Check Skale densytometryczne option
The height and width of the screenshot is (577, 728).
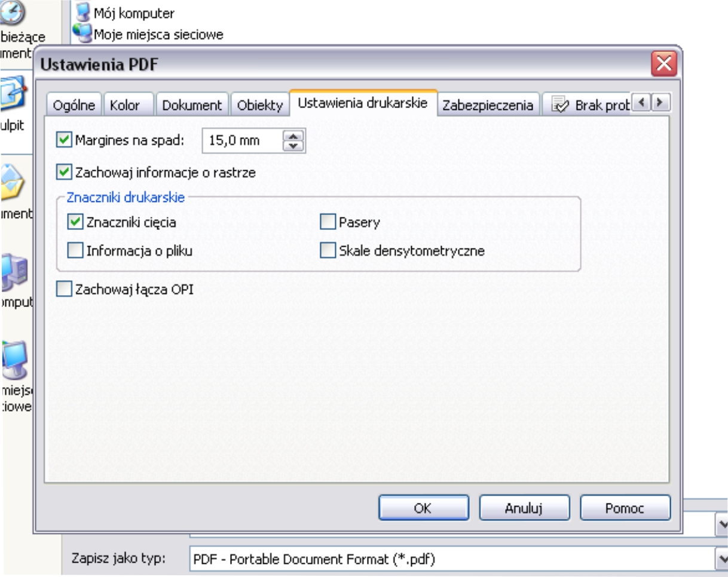click(327, 251)
